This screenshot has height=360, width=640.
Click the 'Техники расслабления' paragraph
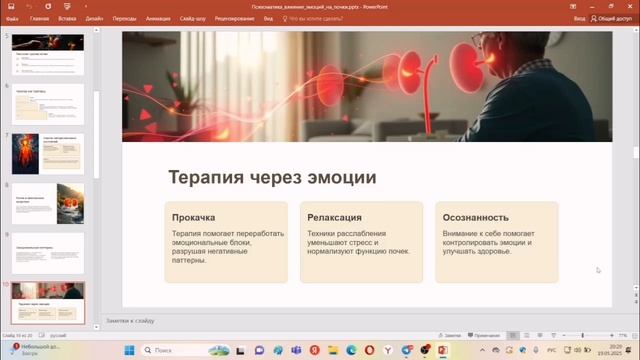[358, 242]
